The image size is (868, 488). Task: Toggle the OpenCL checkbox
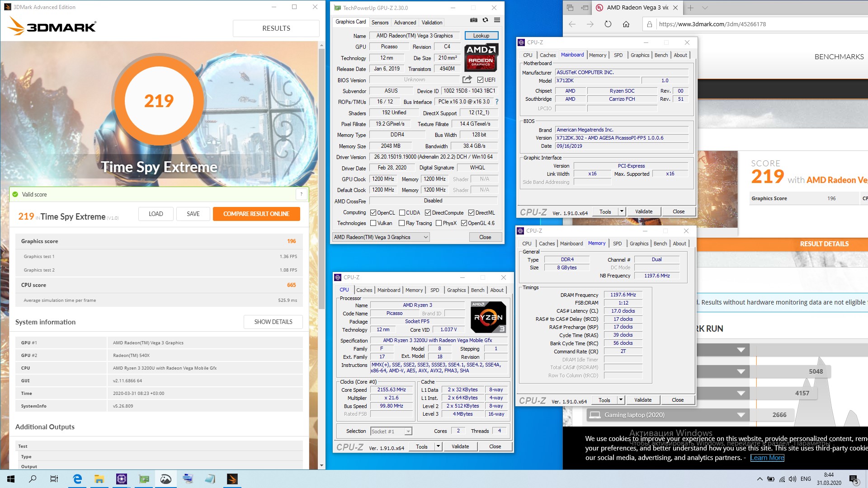[x=373, y=213]
